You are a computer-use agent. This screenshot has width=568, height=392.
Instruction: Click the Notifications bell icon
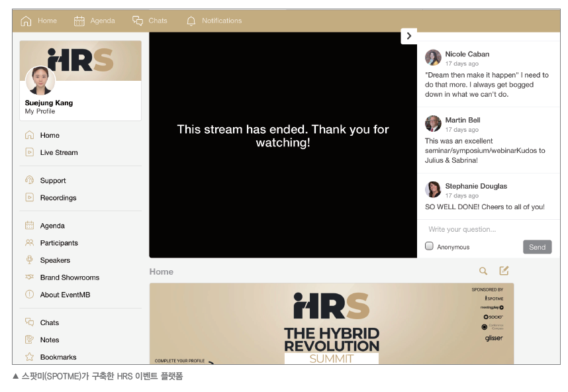(x=191, y=21)
